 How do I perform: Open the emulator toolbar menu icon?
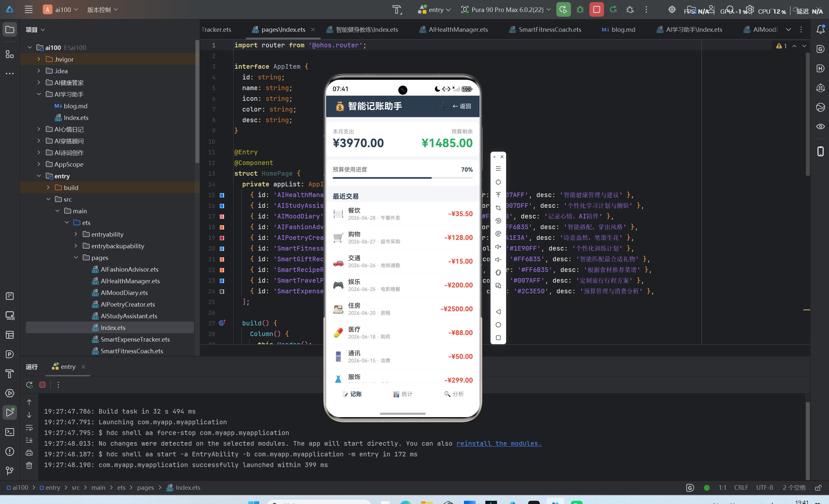click(498, 169)
